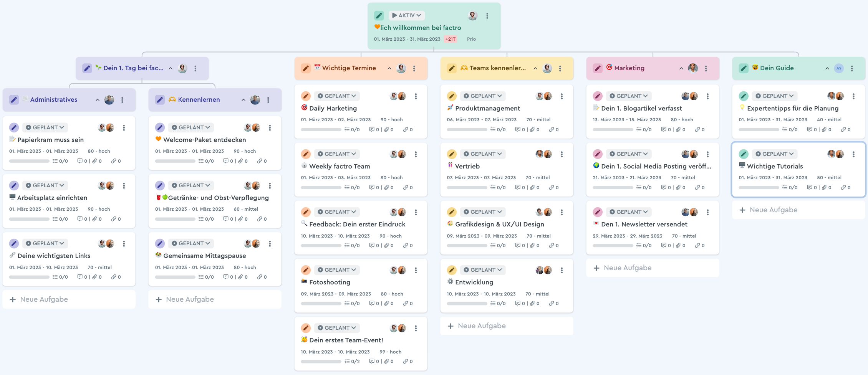The image size is (868, 375).
Task: Click the attachment paperclip on the Entwicklung task
Action: (x=532, y=304)
